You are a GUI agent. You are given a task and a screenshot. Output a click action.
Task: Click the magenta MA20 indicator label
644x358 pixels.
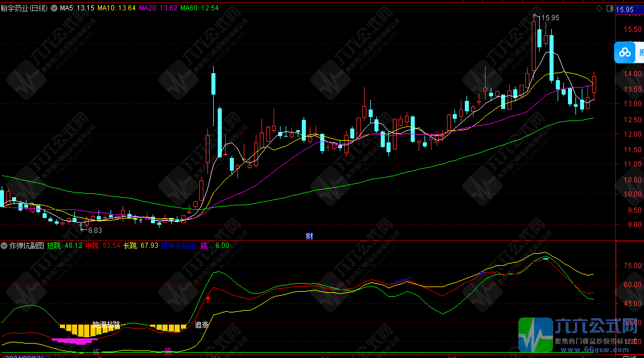point(158,8)
